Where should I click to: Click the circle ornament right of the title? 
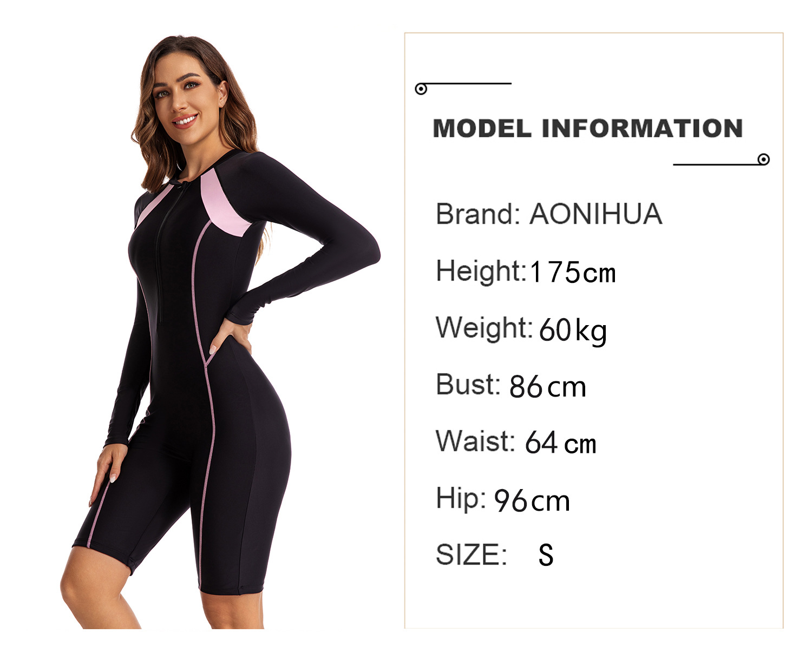click(764, 159)
